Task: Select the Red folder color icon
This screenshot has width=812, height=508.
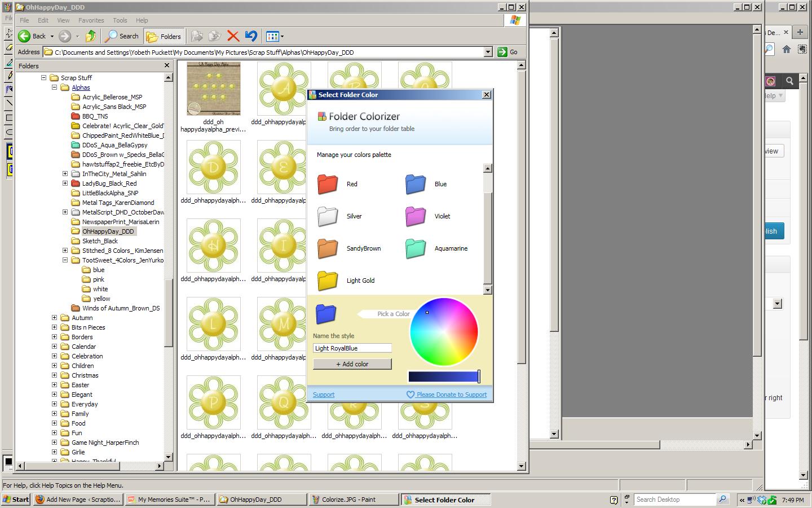Action: click(328, 184)
